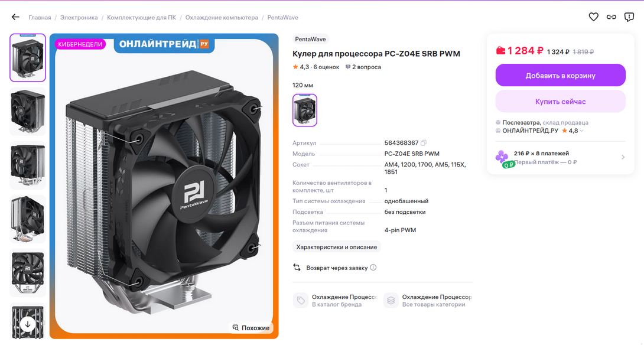Expand the 216 ₽ × 8 платежей details
Image resolution: width=644 pixels, height=345 pixels.
tap(561, 157)
